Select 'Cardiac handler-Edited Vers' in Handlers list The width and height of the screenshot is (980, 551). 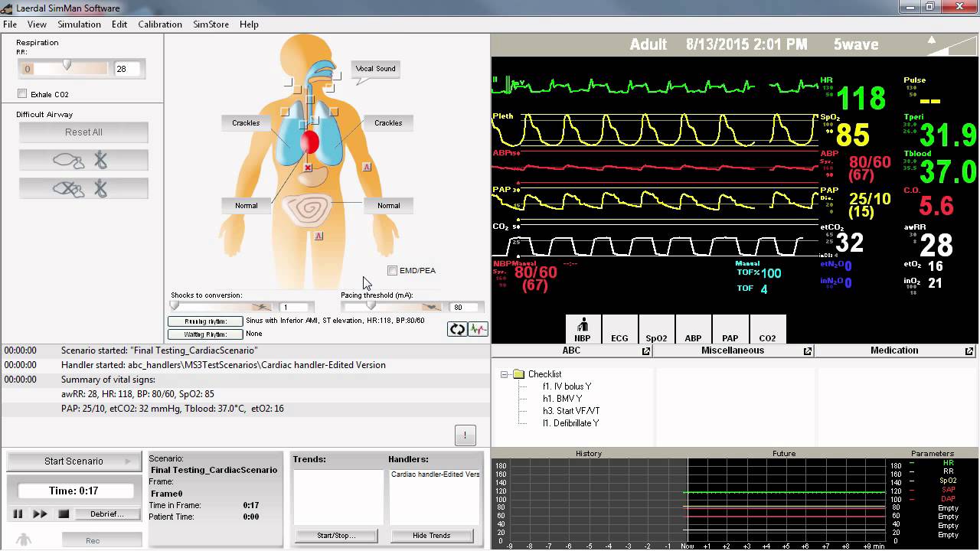point(435,474)
